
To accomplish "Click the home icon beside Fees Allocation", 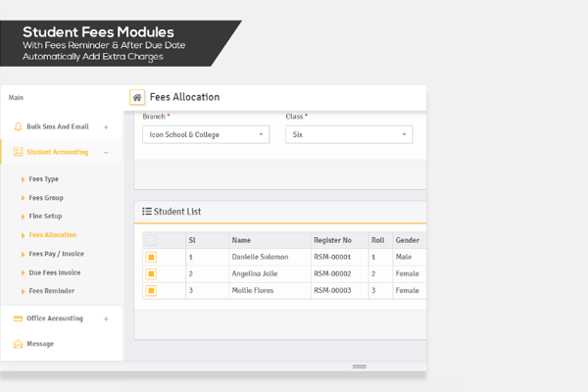I will (137, 98).
